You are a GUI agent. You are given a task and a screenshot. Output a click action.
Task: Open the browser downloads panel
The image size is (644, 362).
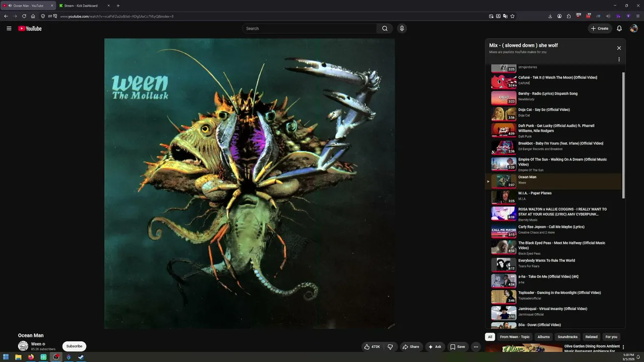(x=550, y=16)
